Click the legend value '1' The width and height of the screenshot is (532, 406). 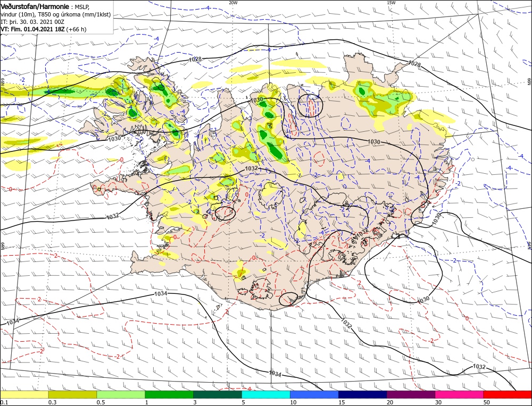pyautogui.click(x=147, y=402)
